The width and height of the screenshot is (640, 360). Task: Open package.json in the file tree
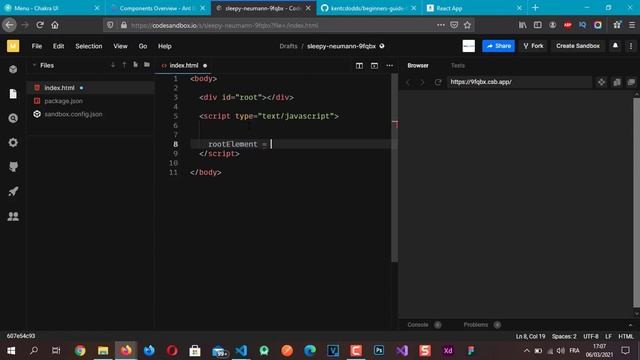[x=91, y=101]
